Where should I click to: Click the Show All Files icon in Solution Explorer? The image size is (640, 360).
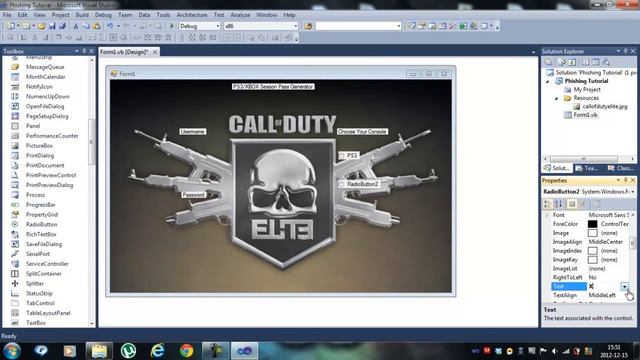coord(562,62)
